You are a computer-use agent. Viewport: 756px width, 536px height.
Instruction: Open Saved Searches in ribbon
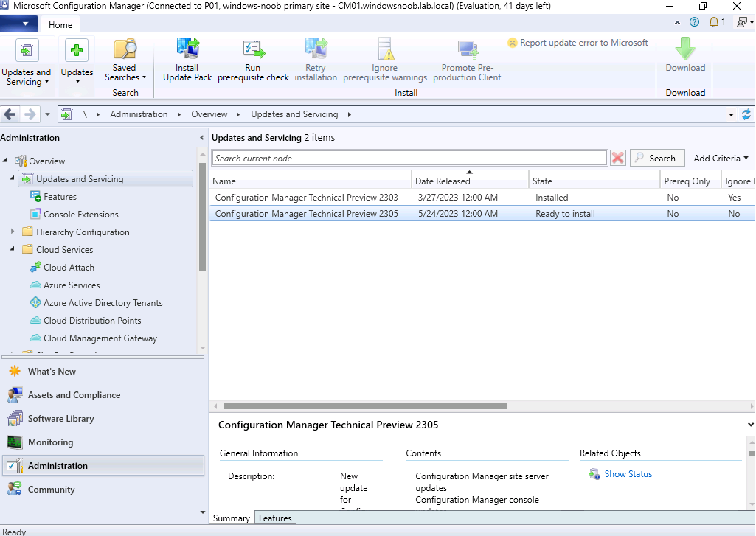point(125,60)
